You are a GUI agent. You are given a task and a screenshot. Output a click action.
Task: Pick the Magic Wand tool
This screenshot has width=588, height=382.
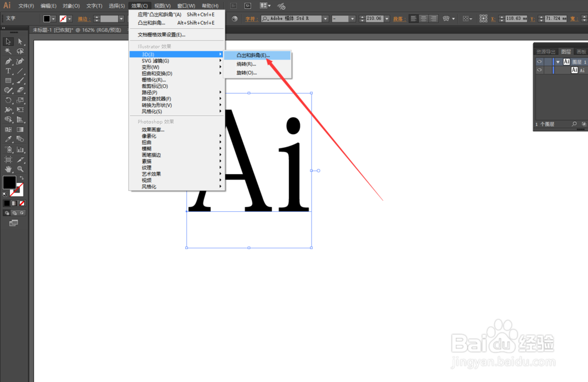tap(8, 51)
